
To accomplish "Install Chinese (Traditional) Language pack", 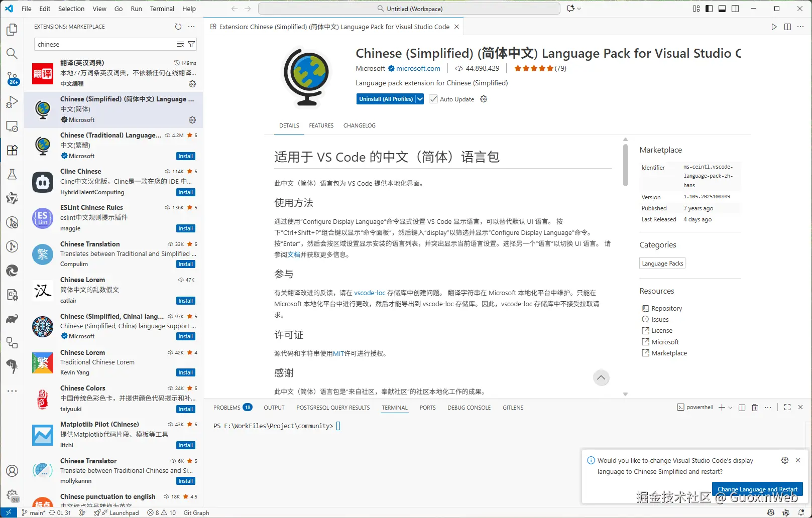I will [186, 156].
